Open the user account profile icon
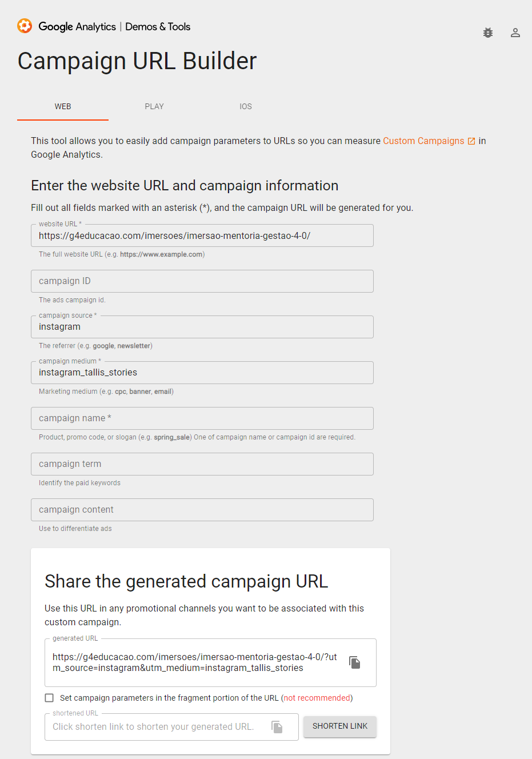 tap(515, 33)
